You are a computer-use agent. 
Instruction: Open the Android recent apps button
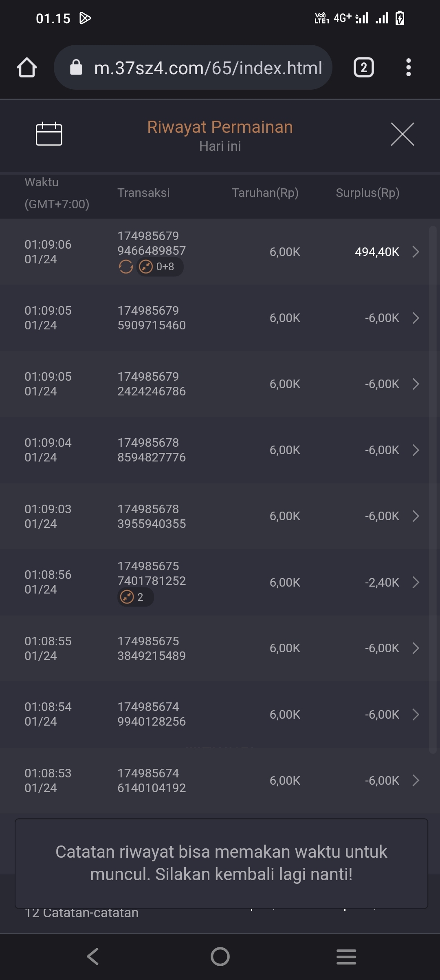pos(346,956)
